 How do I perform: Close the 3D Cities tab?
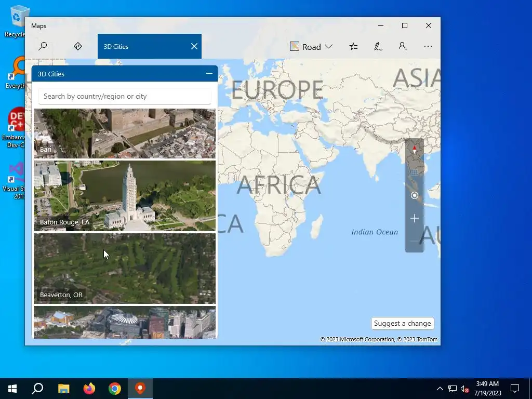click(x=194, y=46)
